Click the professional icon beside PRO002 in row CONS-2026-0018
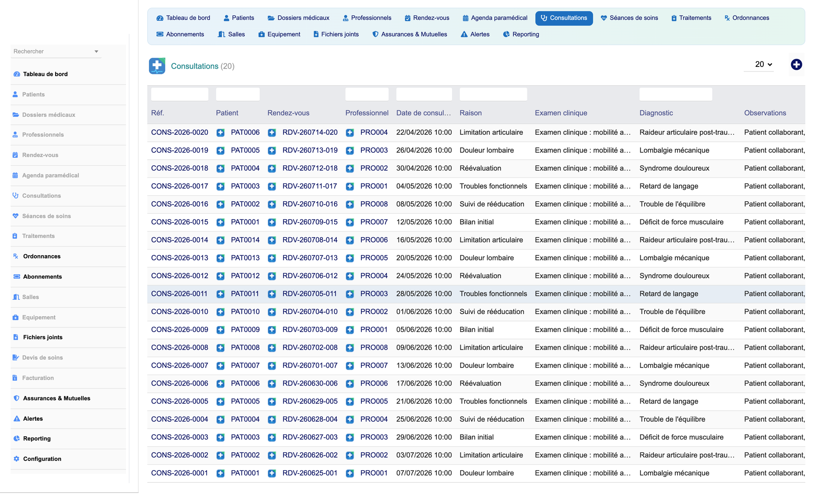Viewport: 814px width, 504px height. point(350,169)
